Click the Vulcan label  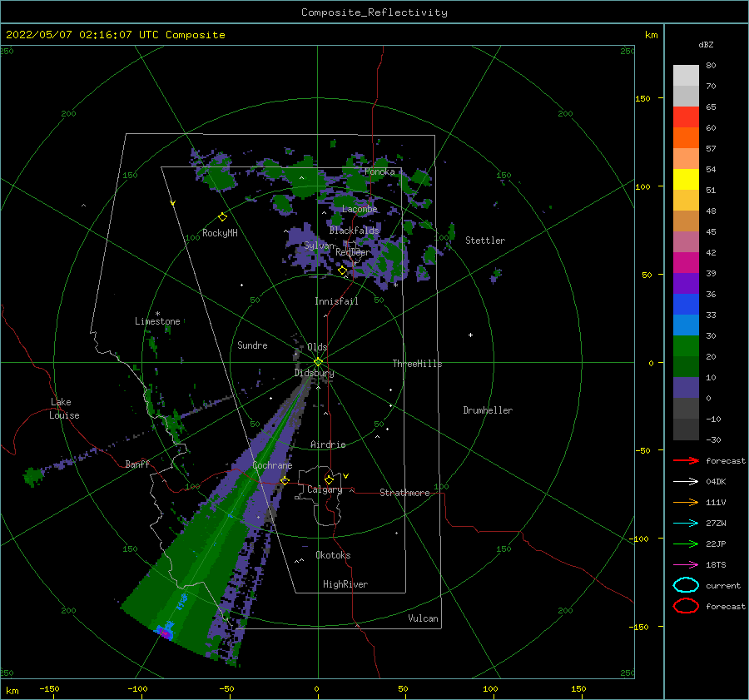tap(424, 618)
